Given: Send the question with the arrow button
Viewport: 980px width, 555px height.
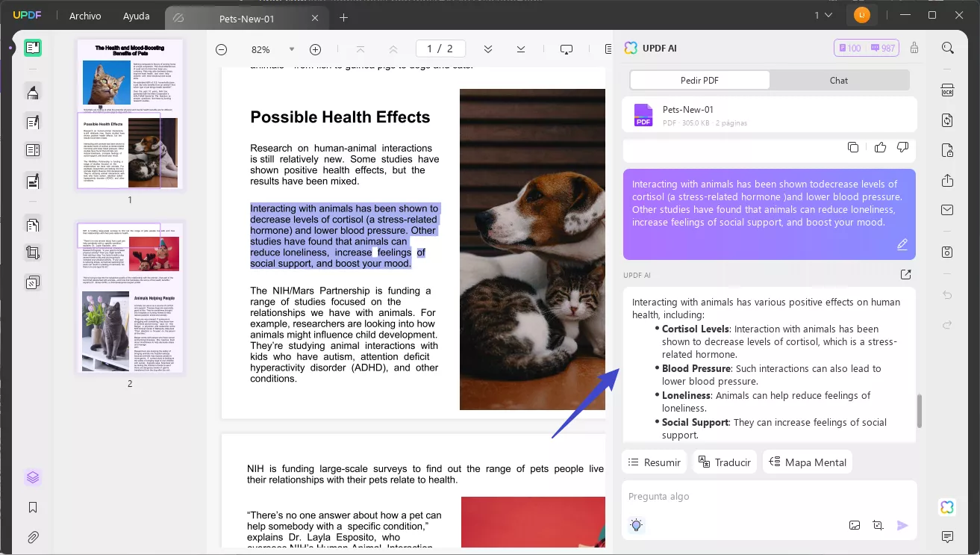Looking at the screenshot, I should 902,525.
